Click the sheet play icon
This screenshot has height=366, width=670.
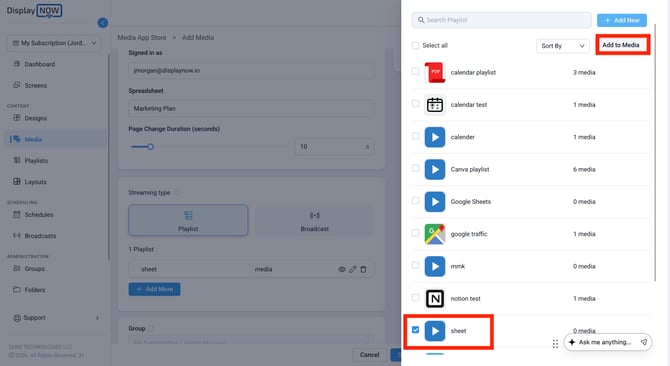(x=435, y=331)
